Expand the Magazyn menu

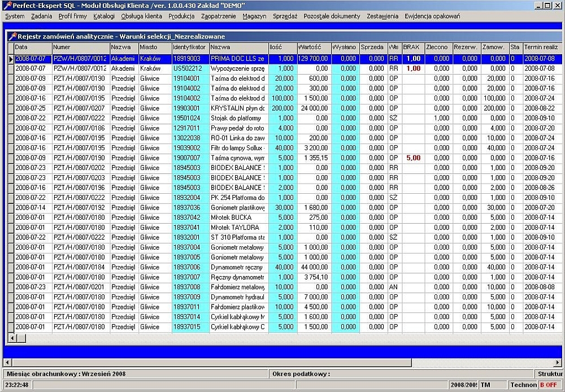(254, 16)
